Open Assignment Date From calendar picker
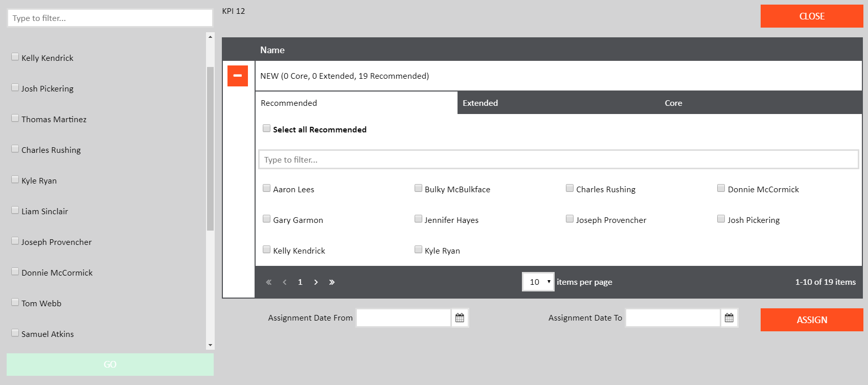868x385 pixels. tap(460, 318)
